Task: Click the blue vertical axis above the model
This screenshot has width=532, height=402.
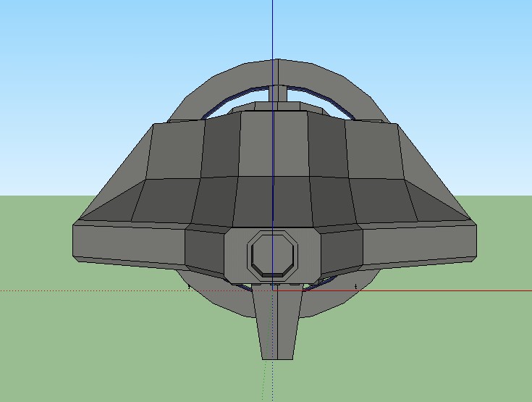Action: tap(273, 29)
